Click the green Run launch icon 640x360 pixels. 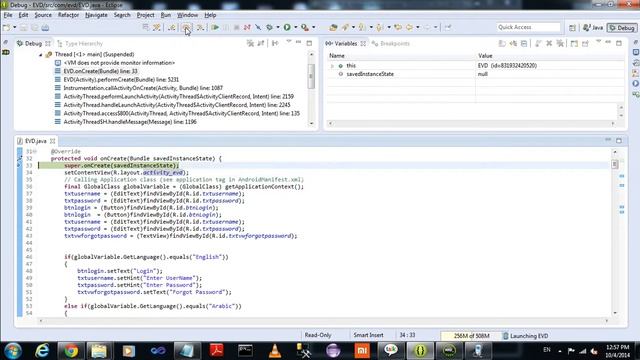coord(287,27)
